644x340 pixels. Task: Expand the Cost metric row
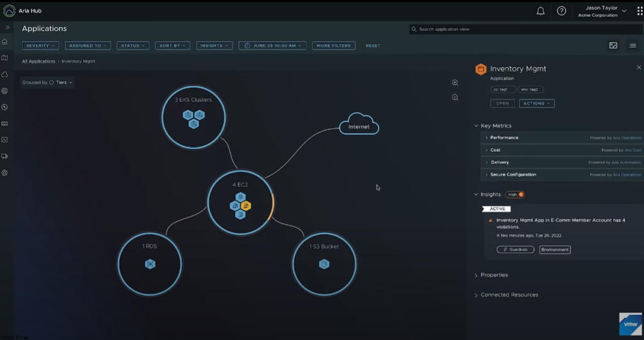pyautogui.click(x=562, y=150)
